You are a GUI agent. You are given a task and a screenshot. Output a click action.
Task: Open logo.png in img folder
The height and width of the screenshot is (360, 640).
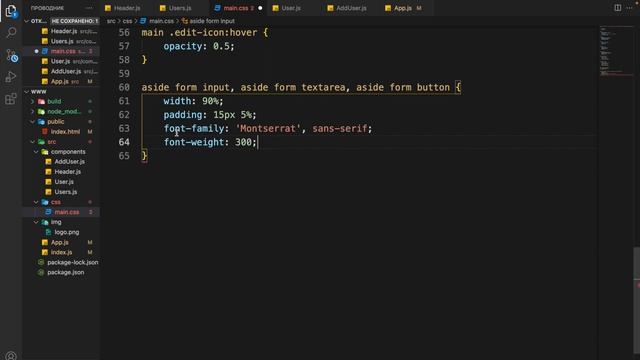click(61, 232)
